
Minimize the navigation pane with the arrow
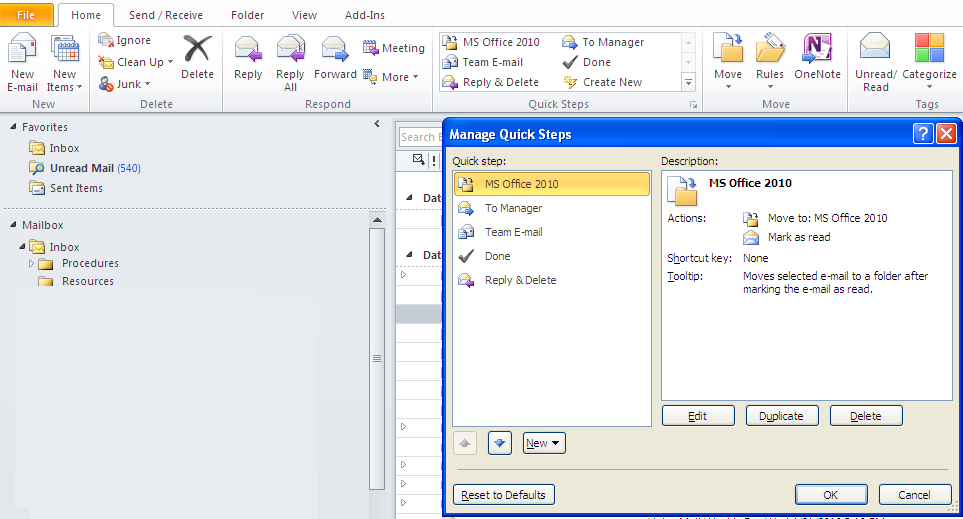[x=376, y=124]
